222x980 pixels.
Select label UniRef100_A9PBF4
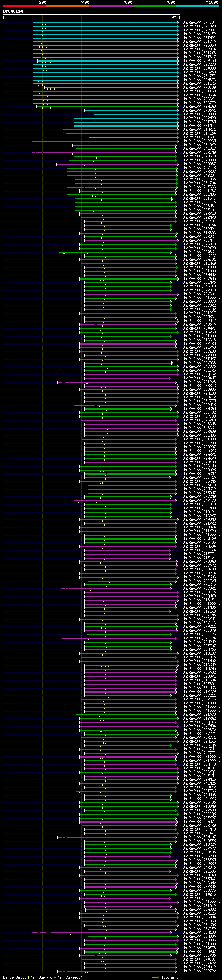(x=199, y=49)
